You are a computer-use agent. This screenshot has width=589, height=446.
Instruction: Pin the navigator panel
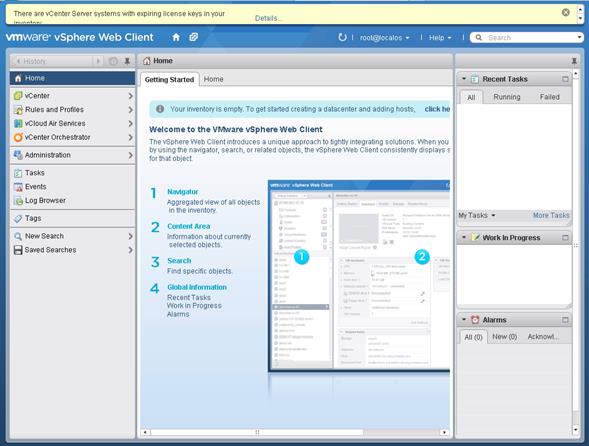click(127, 61)
